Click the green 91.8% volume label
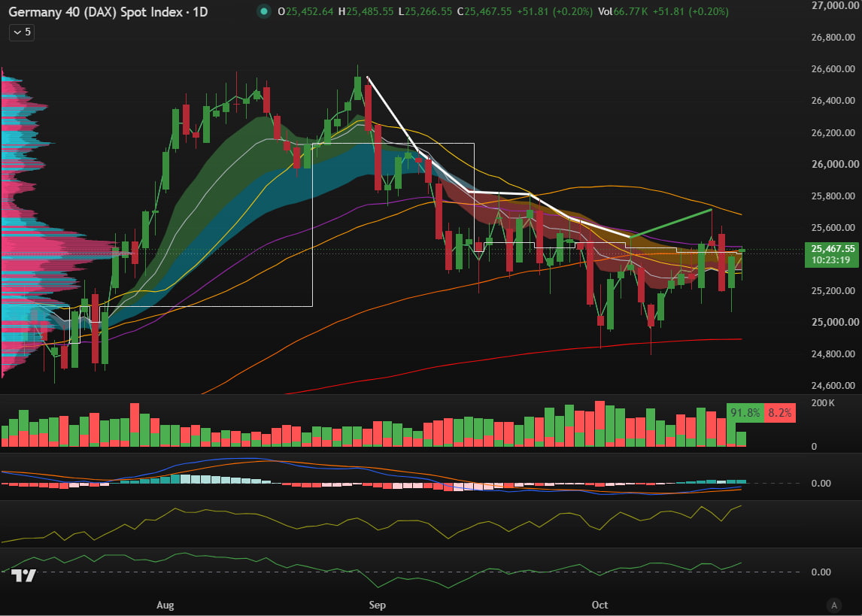Image resolution: width=862 pixels, height=616 pixels. 745,413
